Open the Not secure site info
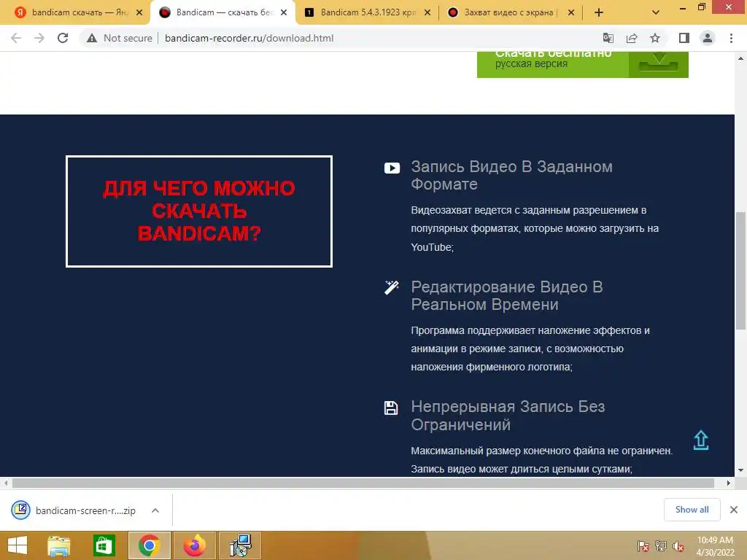This screenshot has height=560, width=747. click(x=119, y=38)
